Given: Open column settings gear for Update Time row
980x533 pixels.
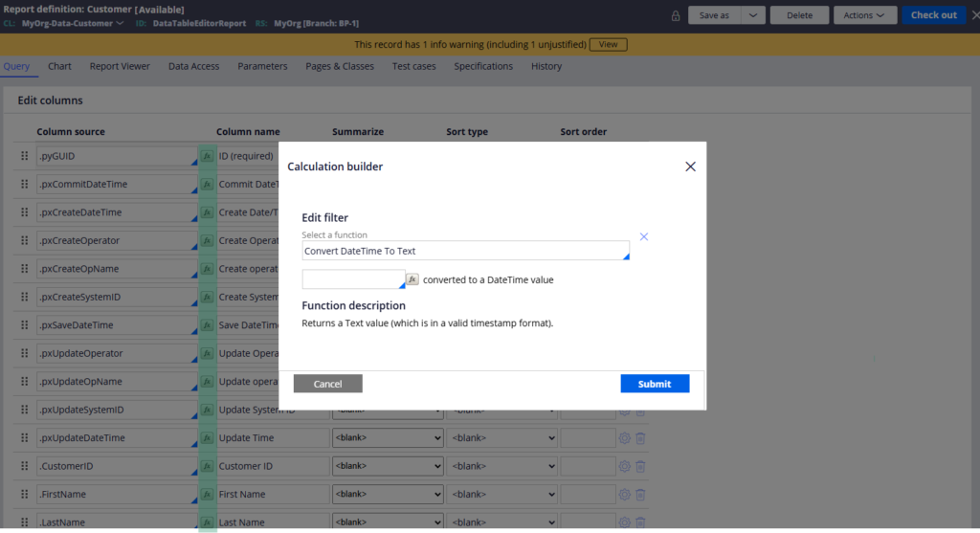Looking at the screenshot, I should [x=624, y=438].
